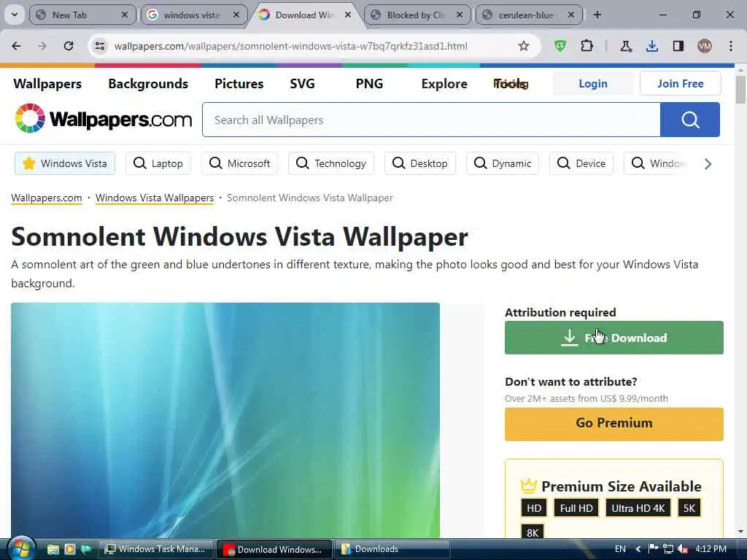Open the green shield ad-blocker extension

click(560, 46)
